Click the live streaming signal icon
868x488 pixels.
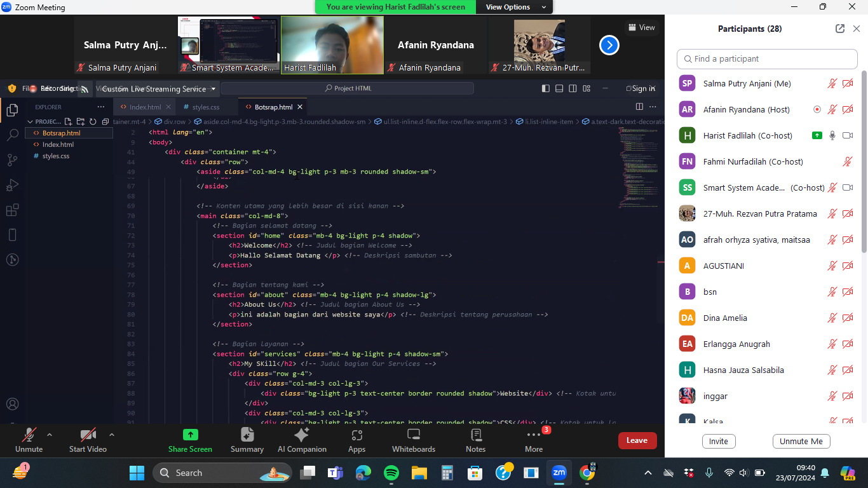tap(85, 90)
